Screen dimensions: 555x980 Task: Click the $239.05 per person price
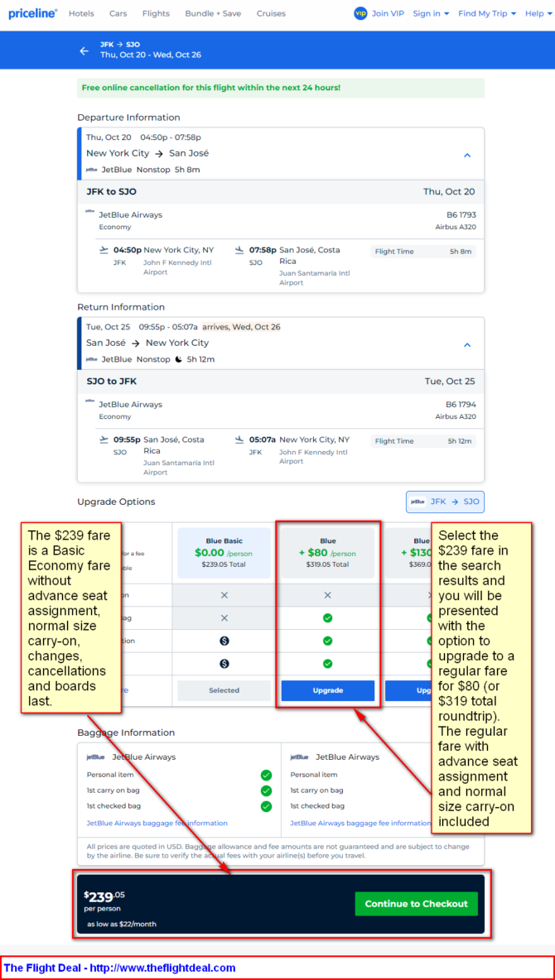pos(104,897)
